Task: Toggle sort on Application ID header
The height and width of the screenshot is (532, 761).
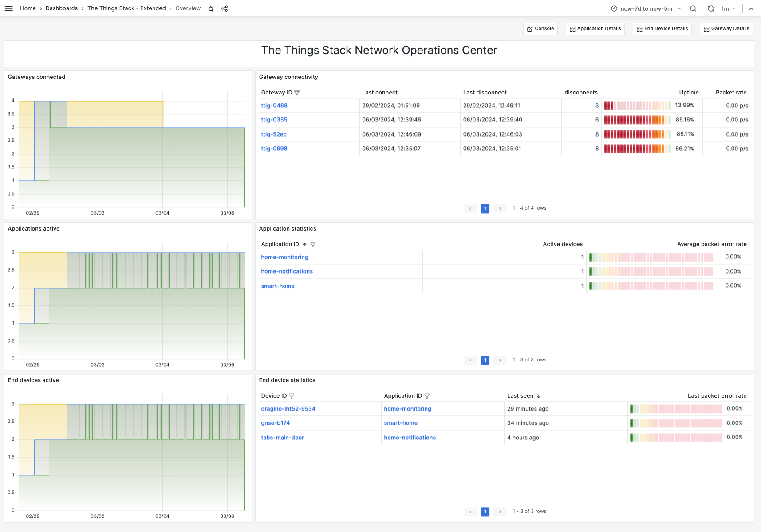Action: coord(280,244)
